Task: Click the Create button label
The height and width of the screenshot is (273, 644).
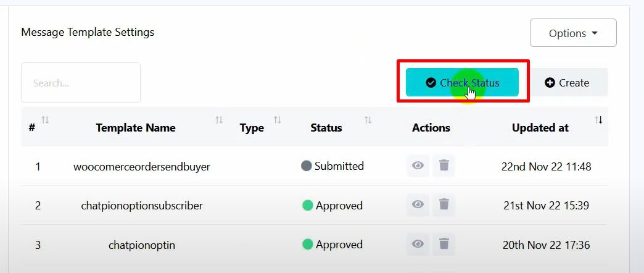Action: click(x=574, y=83)
